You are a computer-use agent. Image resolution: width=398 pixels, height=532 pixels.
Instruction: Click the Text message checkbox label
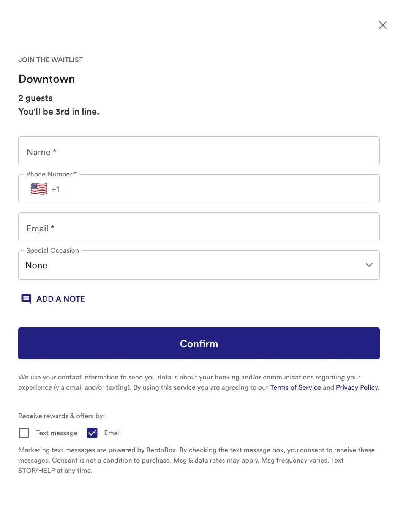click(x=57, y=433)
